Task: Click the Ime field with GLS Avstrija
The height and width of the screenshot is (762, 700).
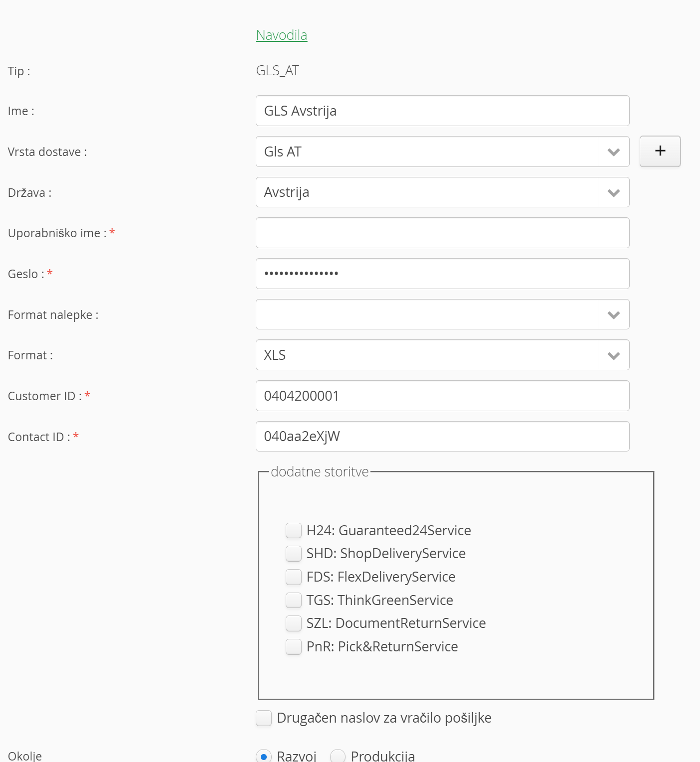Action: click(442, 111)
